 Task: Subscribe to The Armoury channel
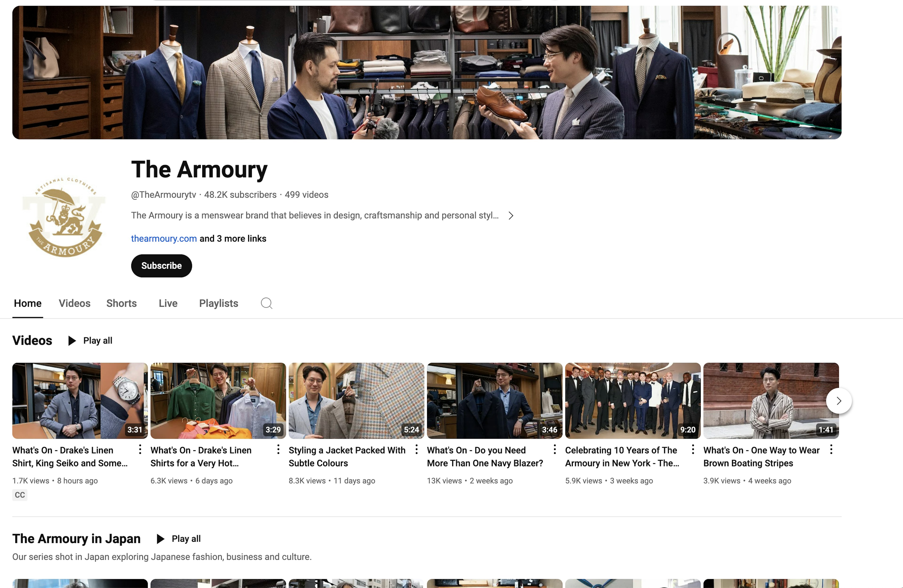pos(162,266)
